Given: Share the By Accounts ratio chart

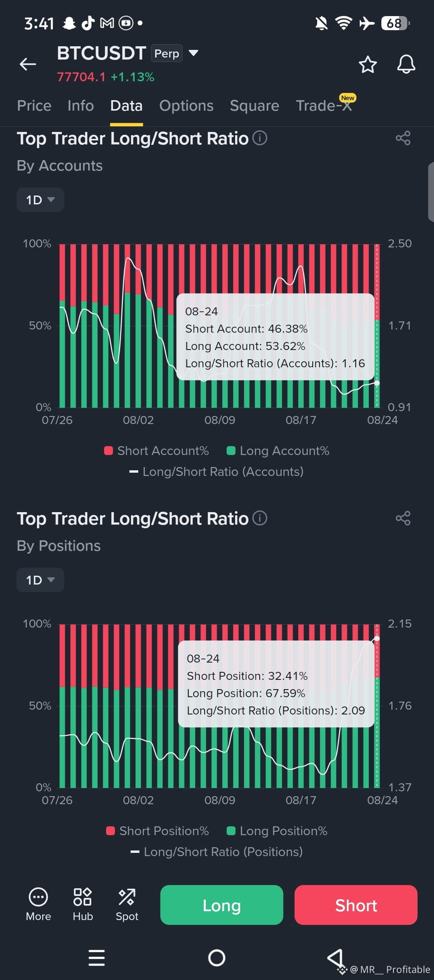Looking at the screenshot, I should tap(403, 138).
